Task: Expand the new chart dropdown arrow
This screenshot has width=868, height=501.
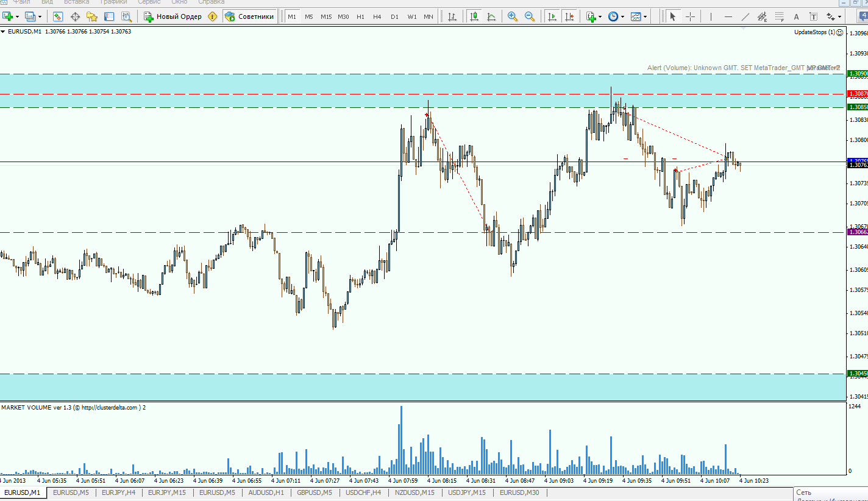Action: point(17,16)
